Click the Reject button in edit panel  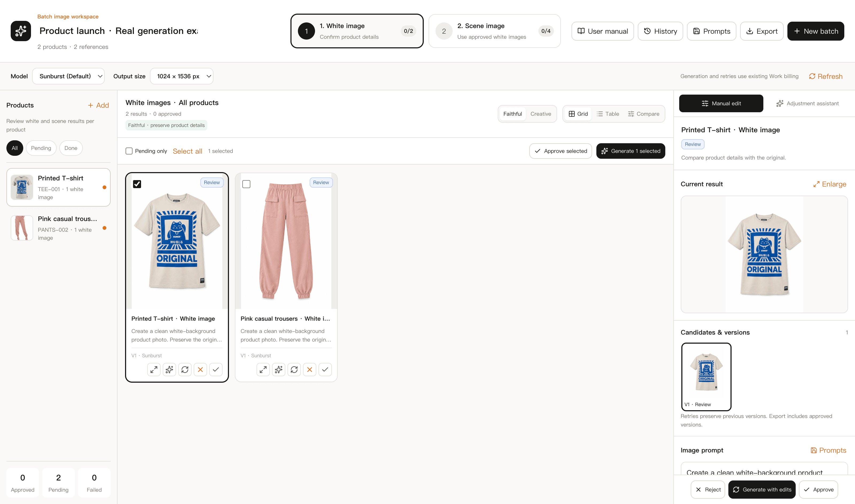click(x=708, y=490)
